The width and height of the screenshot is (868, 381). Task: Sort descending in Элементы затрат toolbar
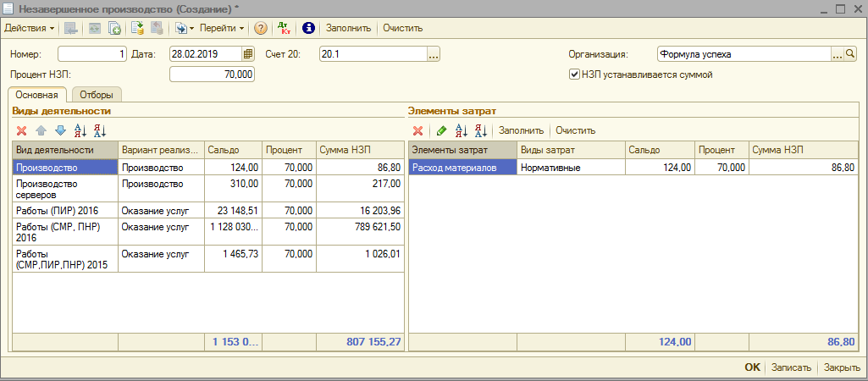[x=480, y=130]
